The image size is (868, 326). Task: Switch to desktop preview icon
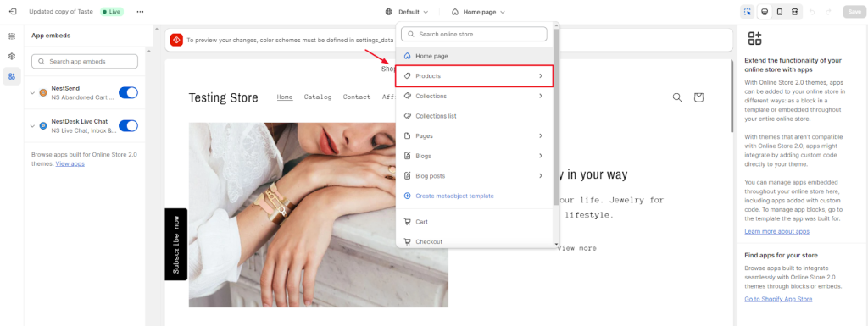pyautogui.click(x=765, y=12)
